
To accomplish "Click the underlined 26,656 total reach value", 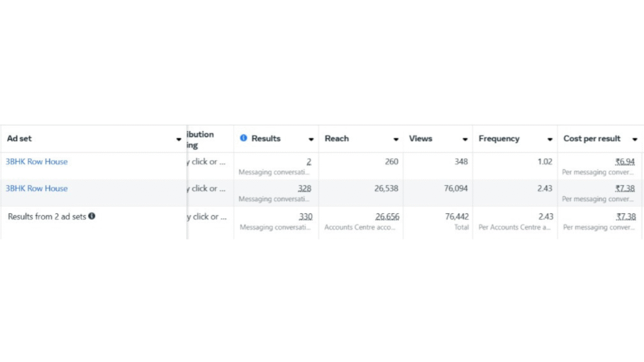I will click(387, 217).
